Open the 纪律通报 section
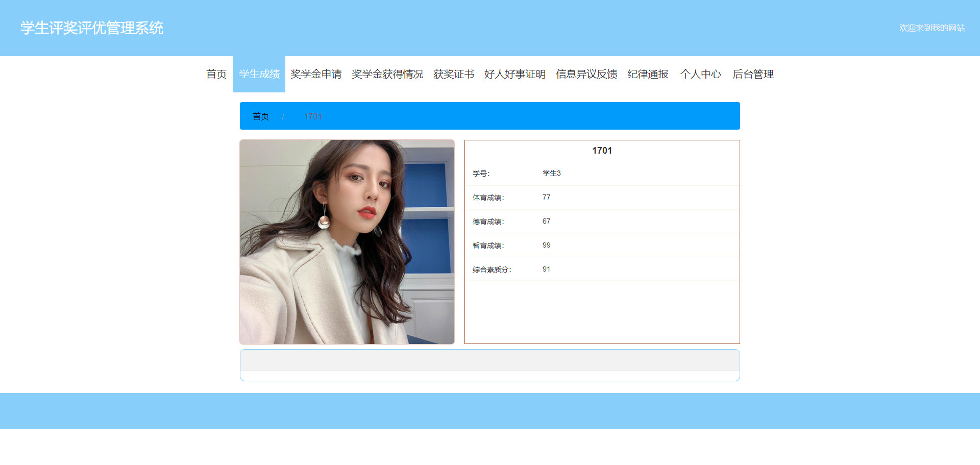This screenshot has width=980, height=465. click(x=648, y=74)
